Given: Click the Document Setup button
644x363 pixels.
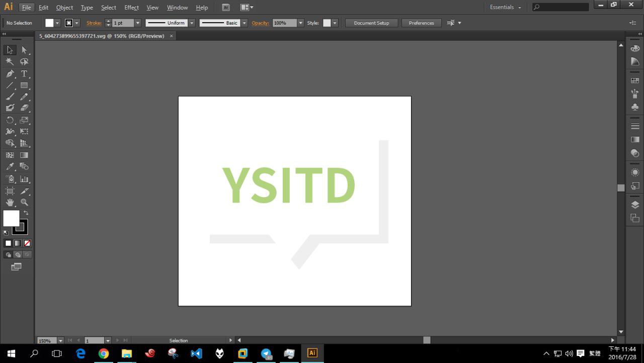Looking at the screenshot, I should pyautogui.click(x=371, y=23).
